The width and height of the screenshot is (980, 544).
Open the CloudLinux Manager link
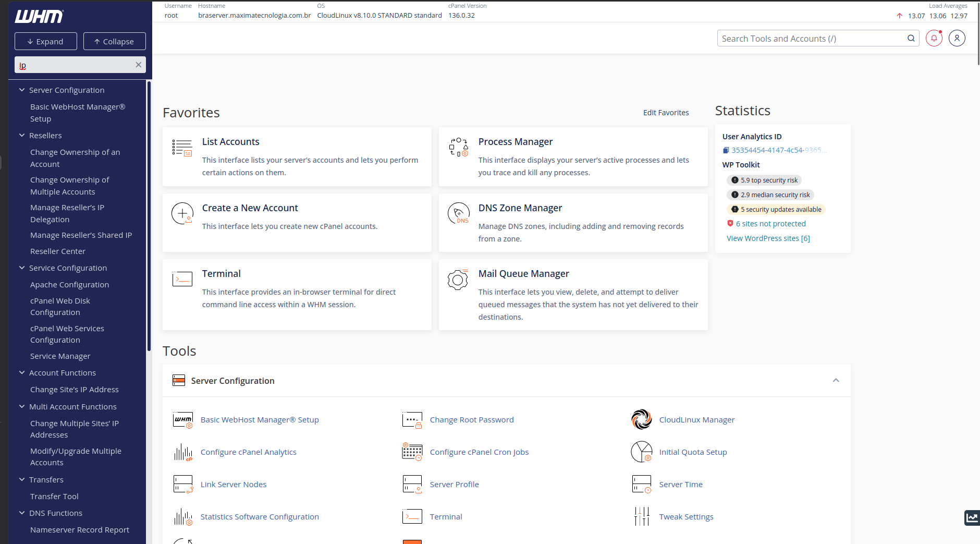[697, 419]
